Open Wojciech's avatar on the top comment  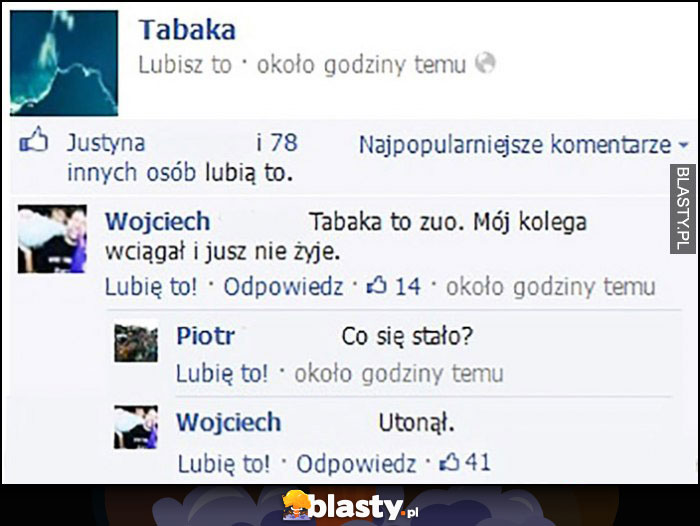(52, 239)
